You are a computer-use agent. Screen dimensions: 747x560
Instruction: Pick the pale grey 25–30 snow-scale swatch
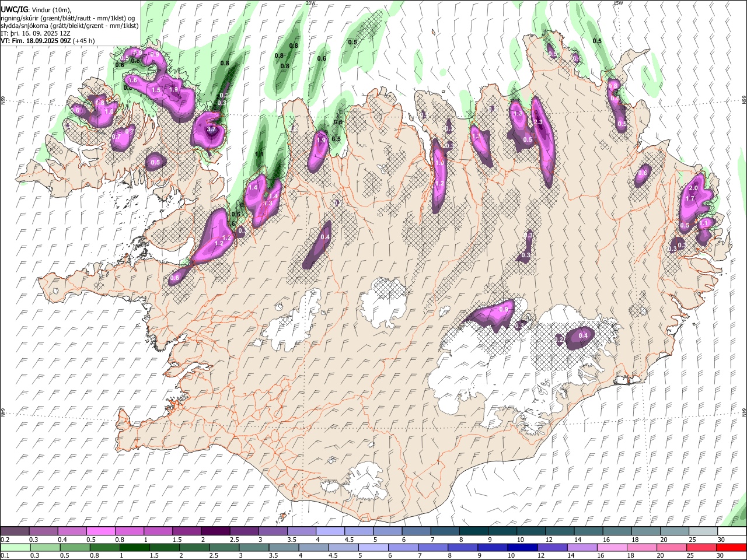click(x=703, y=531)
